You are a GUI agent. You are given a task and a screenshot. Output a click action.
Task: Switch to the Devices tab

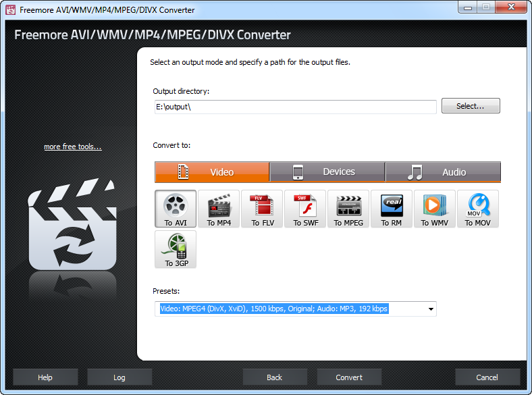[x=327, y=172]
